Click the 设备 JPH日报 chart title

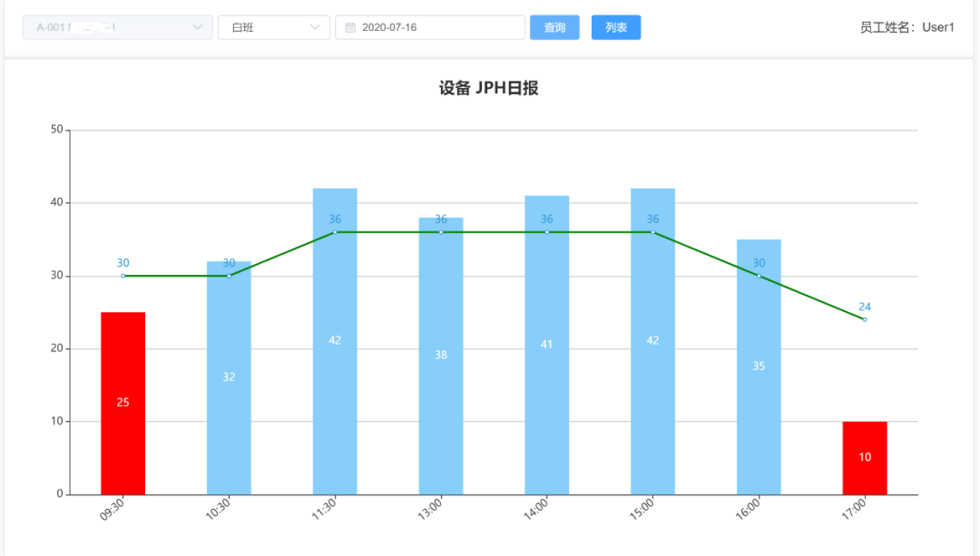(489, 88)
